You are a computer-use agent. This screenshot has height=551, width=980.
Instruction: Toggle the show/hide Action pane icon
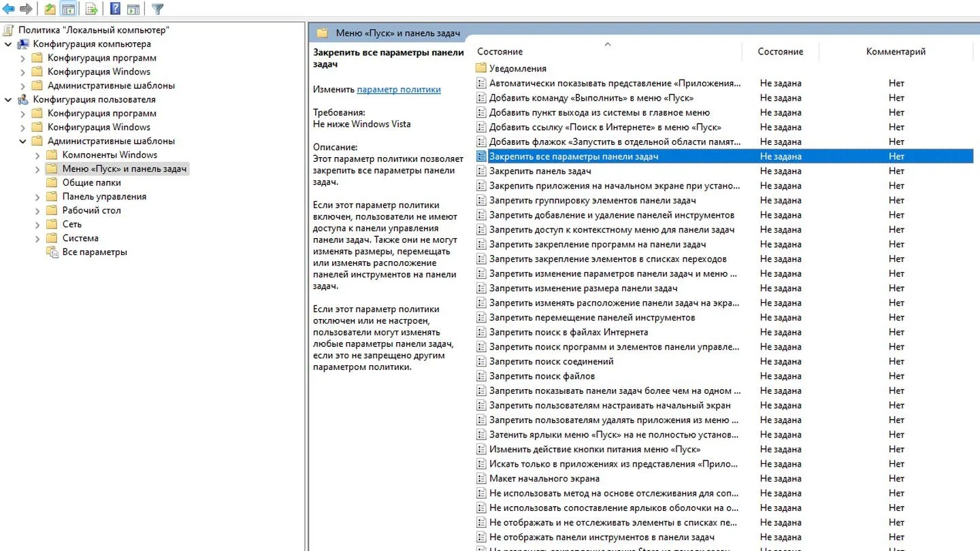(133, 9)
